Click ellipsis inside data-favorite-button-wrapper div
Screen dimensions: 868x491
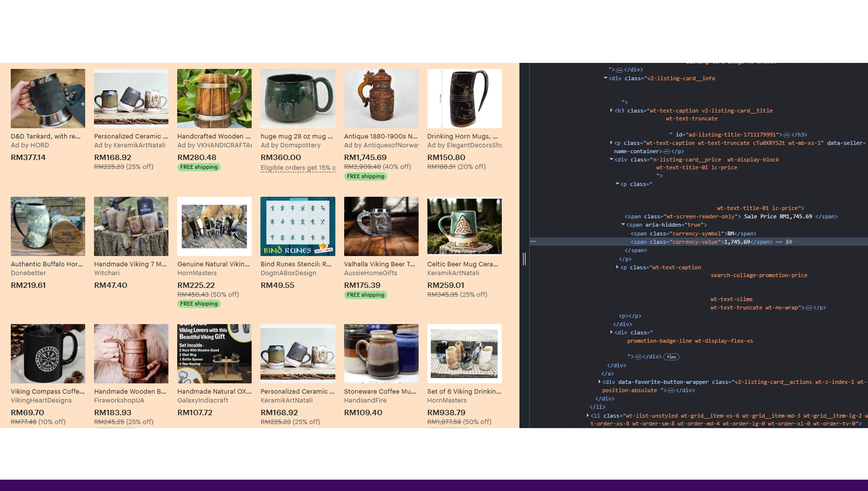[672, 390]
